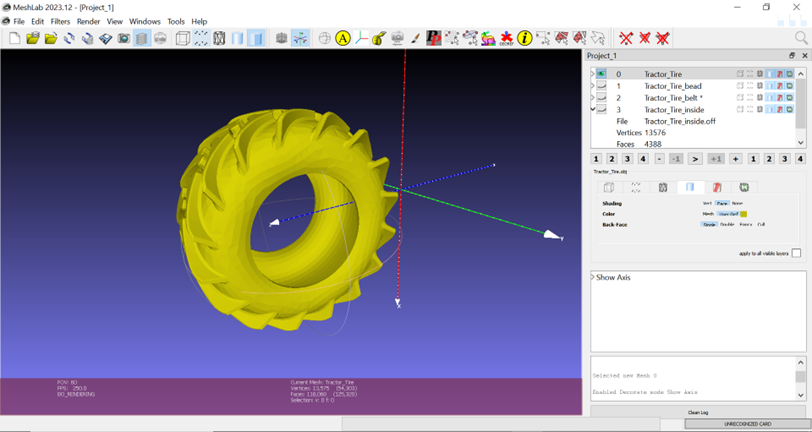This screenshot has width=812, height=432.
Task: Toggle the Show Layer Dialog icon
Action: [142, 38]
